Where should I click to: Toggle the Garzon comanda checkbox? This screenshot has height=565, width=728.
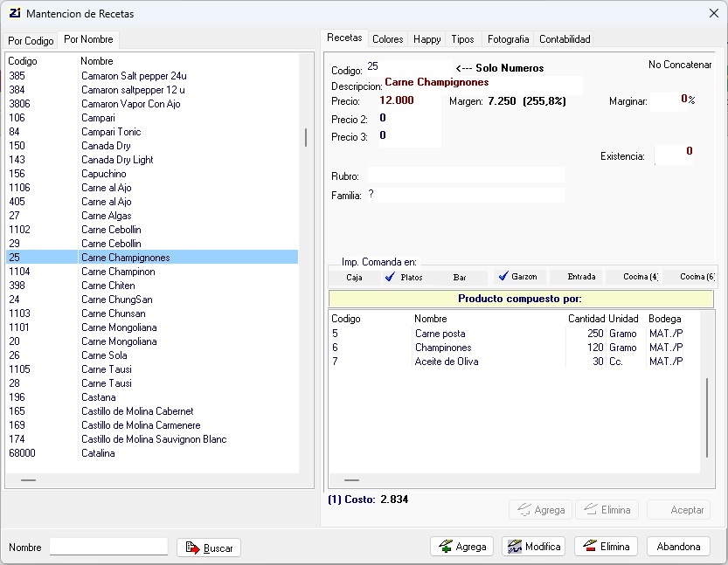503,277
